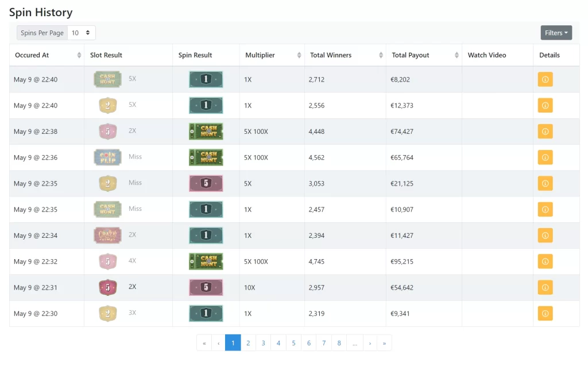Viewport: 588px width, 366px height.
Task: Expand Spins Per Page selector
Action: (x=82, y=33)
